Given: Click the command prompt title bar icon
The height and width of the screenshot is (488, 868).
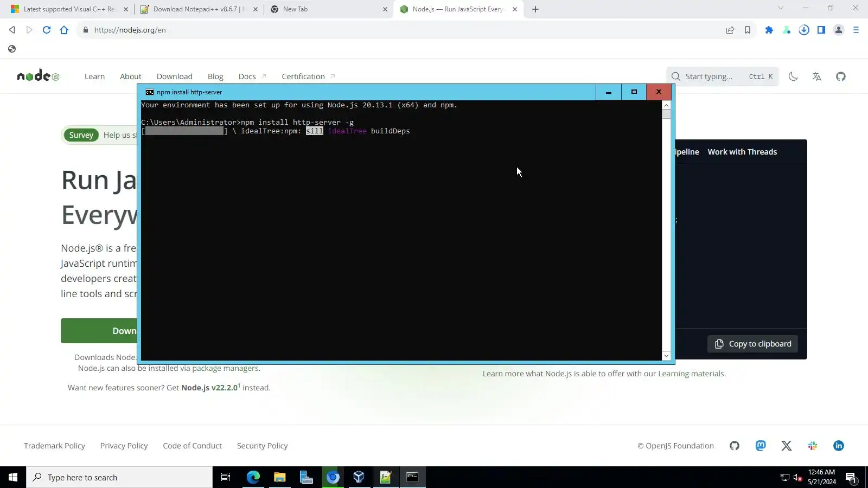Looking at the screenshot, I should click(x=149, y=92).
